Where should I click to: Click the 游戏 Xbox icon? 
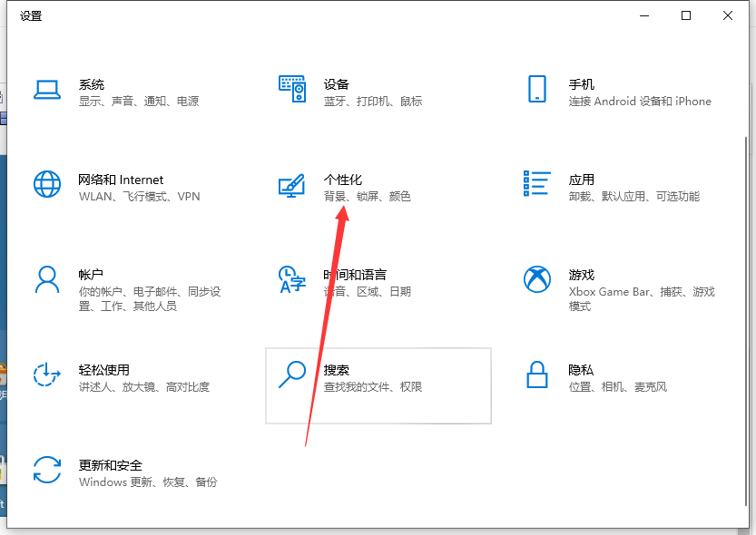pyautogui.click(x=536, y=279)
